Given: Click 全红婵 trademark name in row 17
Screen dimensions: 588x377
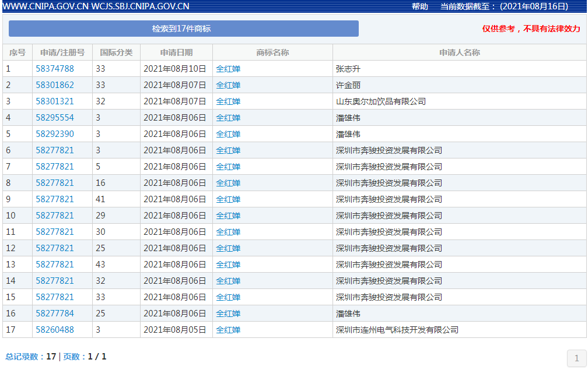Looking at the screenshot, I should (x=228, y=330).
